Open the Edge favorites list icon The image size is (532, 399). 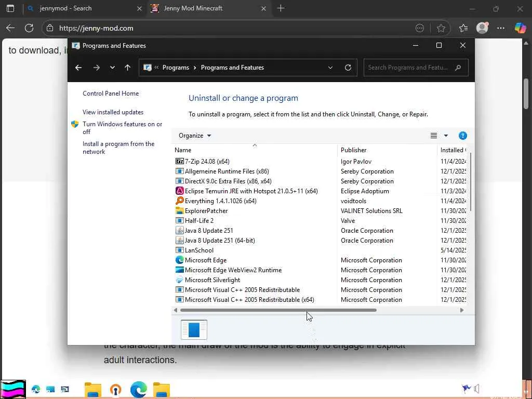coord(463,28)
